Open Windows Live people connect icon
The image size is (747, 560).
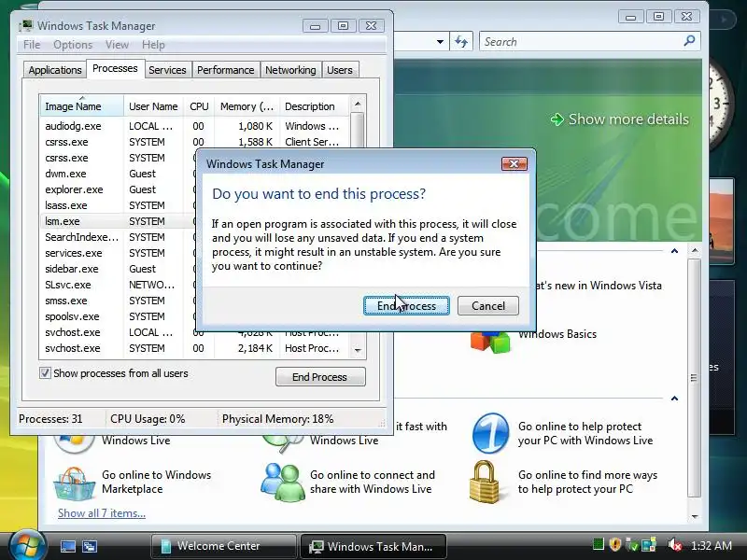pos(282,482)
